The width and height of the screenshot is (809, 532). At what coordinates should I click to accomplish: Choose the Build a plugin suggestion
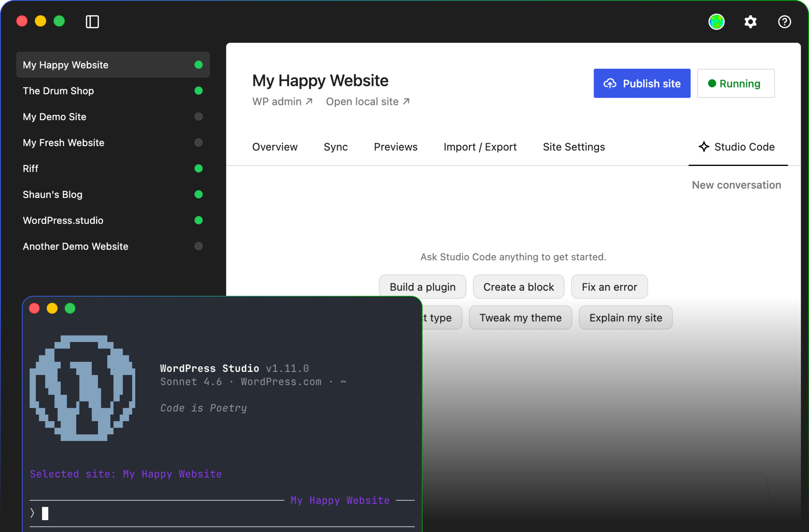point(423,287)
